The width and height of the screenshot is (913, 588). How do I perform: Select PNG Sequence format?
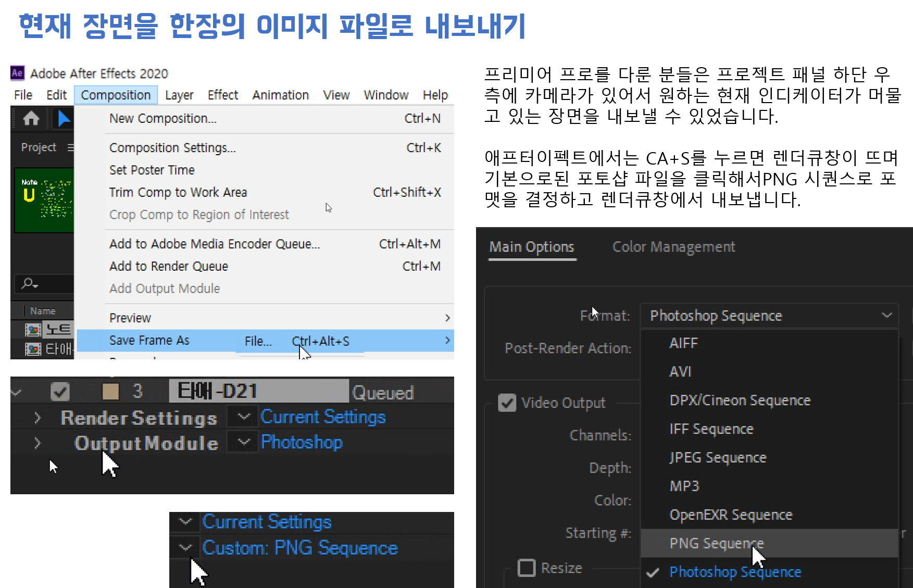769,543
